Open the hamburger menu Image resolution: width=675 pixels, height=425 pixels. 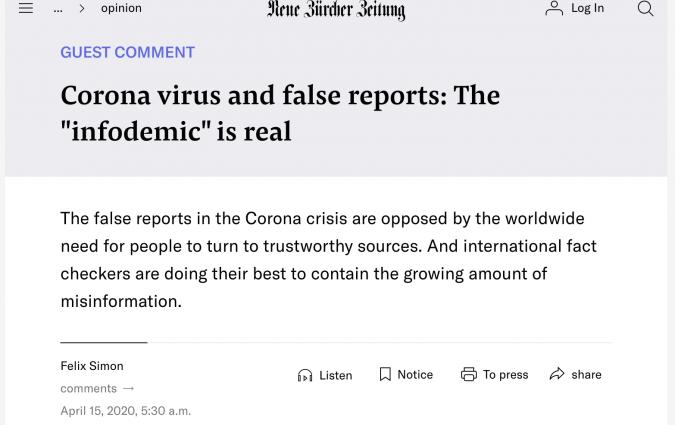(x=26, y=8)
